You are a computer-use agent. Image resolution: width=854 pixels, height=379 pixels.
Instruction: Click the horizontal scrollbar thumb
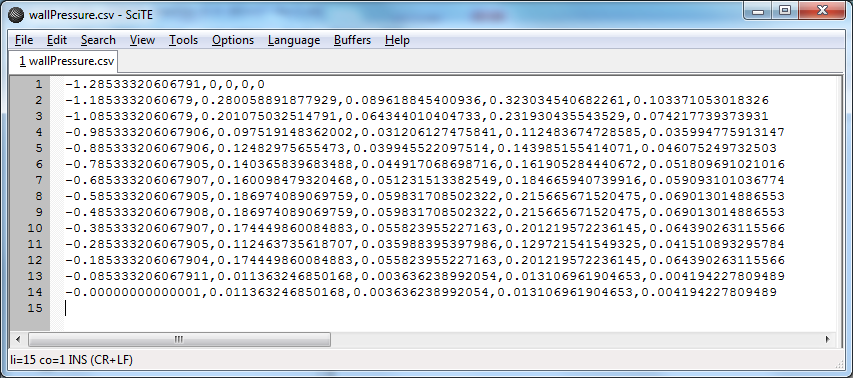click(179, 340)
